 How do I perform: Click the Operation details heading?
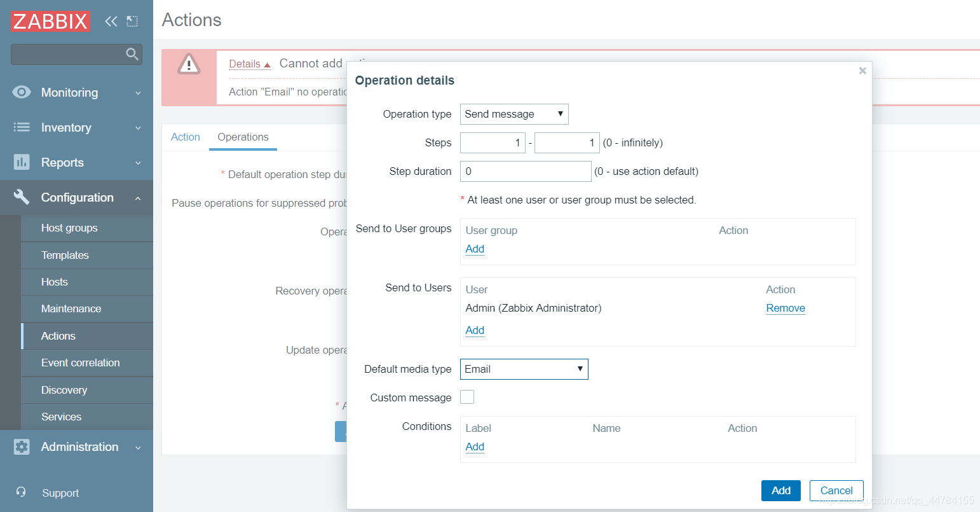pyautogui.click(x=405, y=80)
